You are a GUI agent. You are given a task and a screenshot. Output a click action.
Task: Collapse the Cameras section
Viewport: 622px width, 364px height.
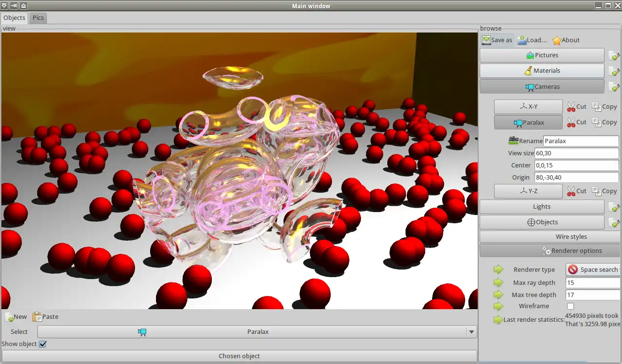542,87
